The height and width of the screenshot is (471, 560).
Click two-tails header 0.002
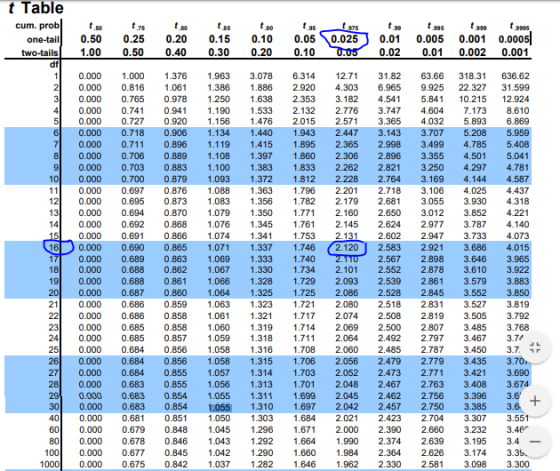472,52
